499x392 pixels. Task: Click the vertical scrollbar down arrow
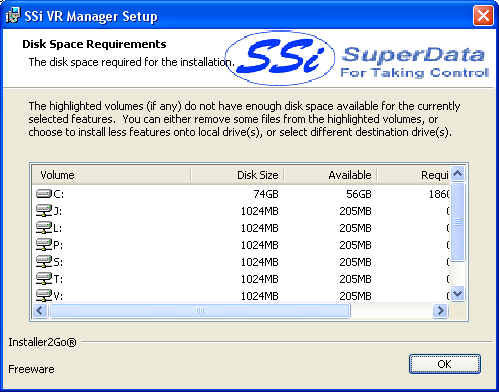[x=458, y=294]
